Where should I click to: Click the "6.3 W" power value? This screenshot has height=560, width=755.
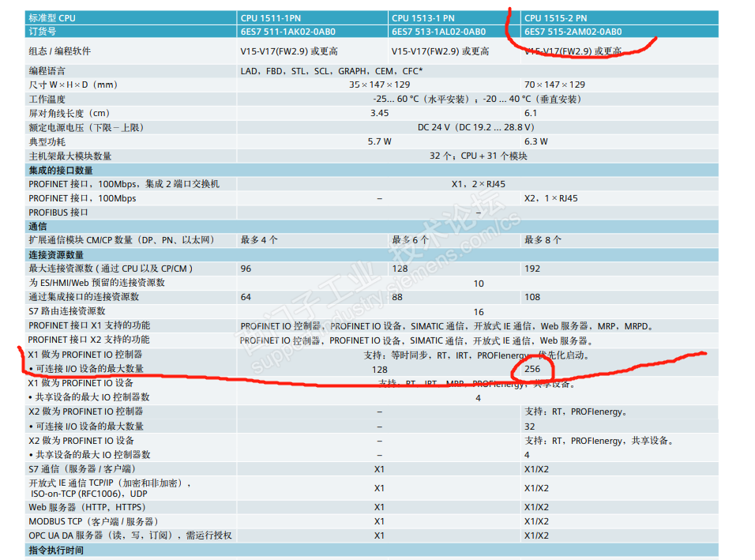536,142
